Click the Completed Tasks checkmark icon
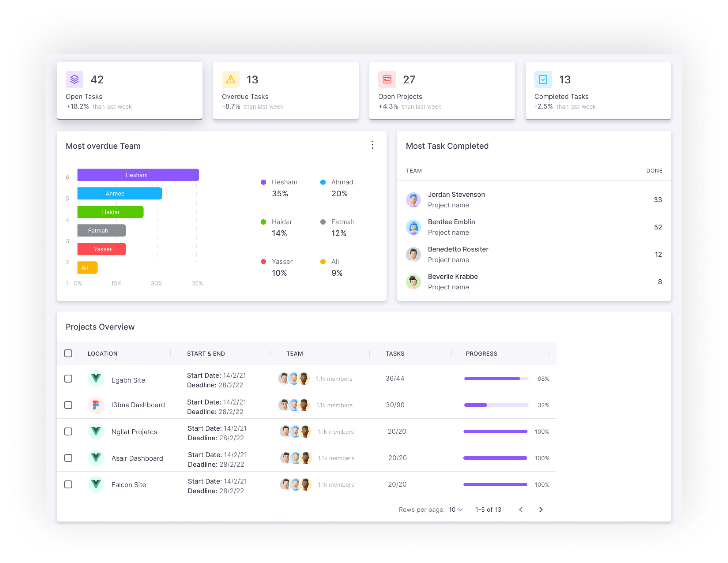The width and height of the screenshot is (728, 563). pyautogui.click(x=543, y=79)
